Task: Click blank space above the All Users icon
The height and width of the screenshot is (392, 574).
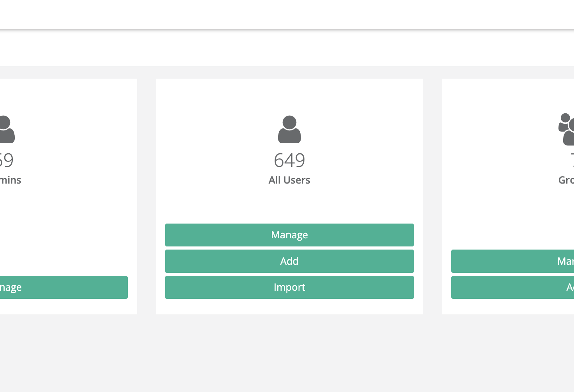Action: click(x=289, y=97)
